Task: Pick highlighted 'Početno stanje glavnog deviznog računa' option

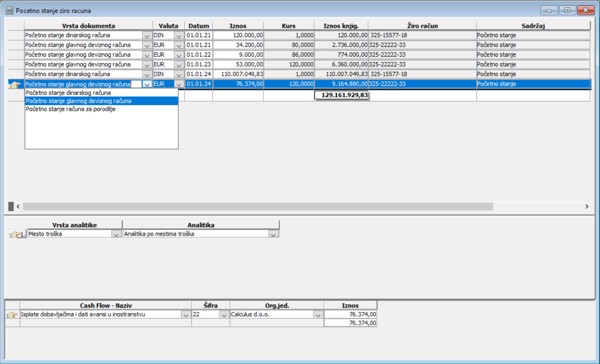Action: [78, 101]
